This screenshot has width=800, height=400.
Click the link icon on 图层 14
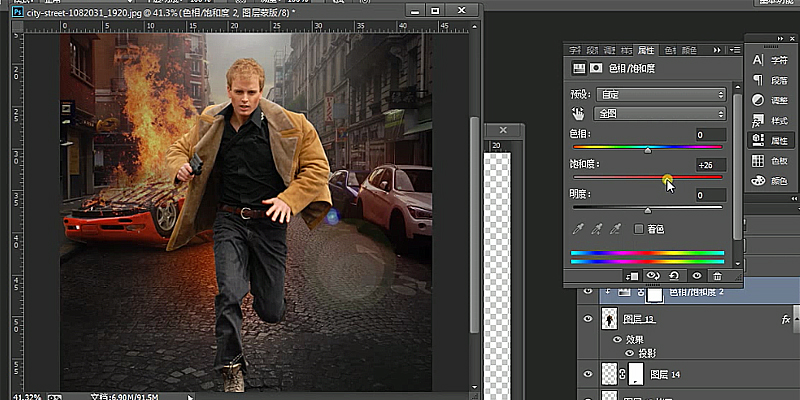point(622,374)
